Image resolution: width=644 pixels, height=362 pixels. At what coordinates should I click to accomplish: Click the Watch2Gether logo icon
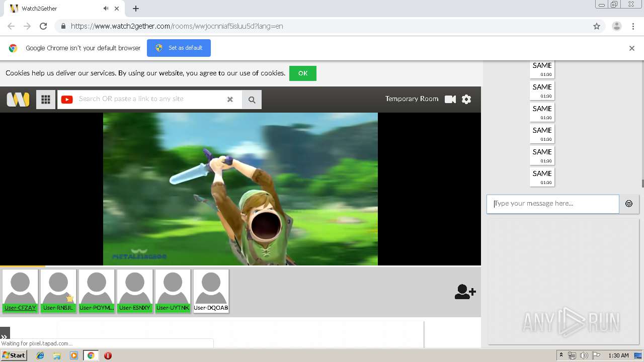18,100
